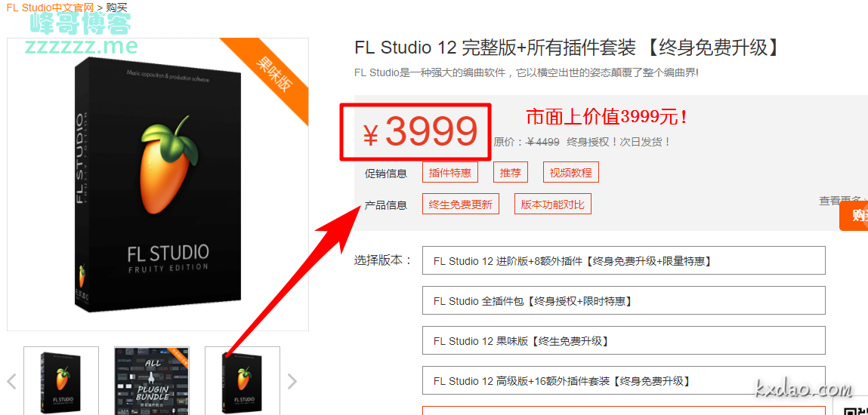868x415 pixels.
Task: Click the FL Studio中文官网 breadcrumb link
Action: [x=50, y=8]
